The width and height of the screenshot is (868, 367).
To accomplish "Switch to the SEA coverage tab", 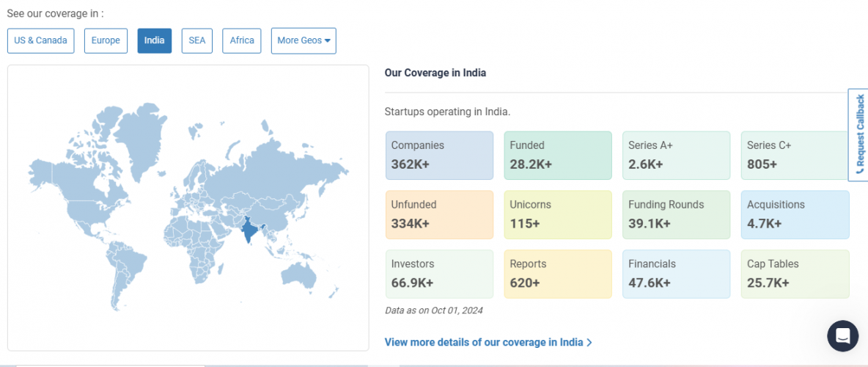I will coord(197,40).
